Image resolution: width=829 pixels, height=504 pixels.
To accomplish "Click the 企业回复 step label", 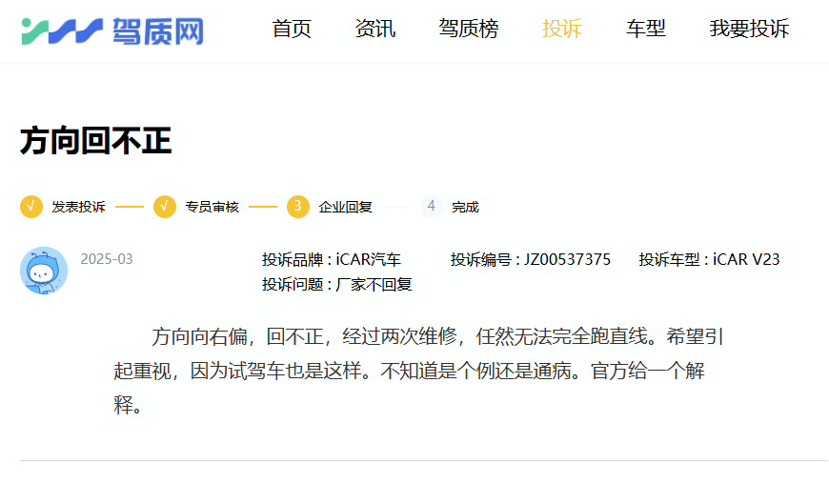I will pyautogui.click(x=345, y=207).
